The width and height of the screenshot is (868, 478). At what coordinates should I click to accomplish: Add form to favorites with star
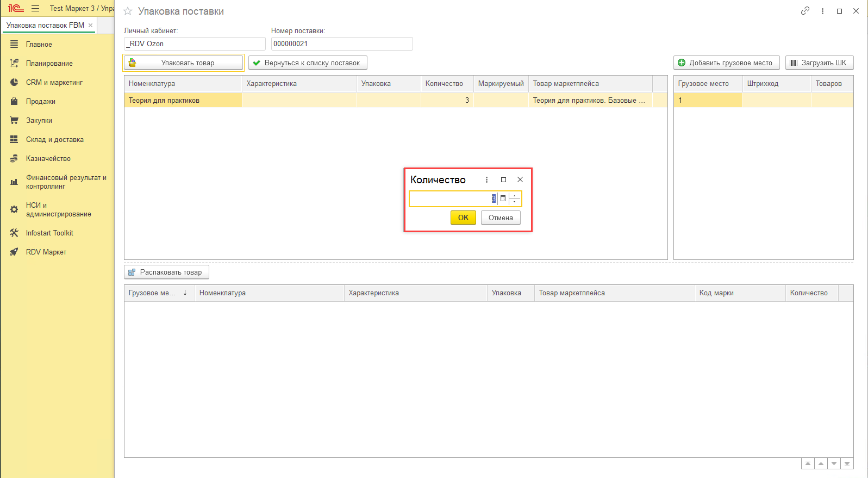tap(128, 11)
